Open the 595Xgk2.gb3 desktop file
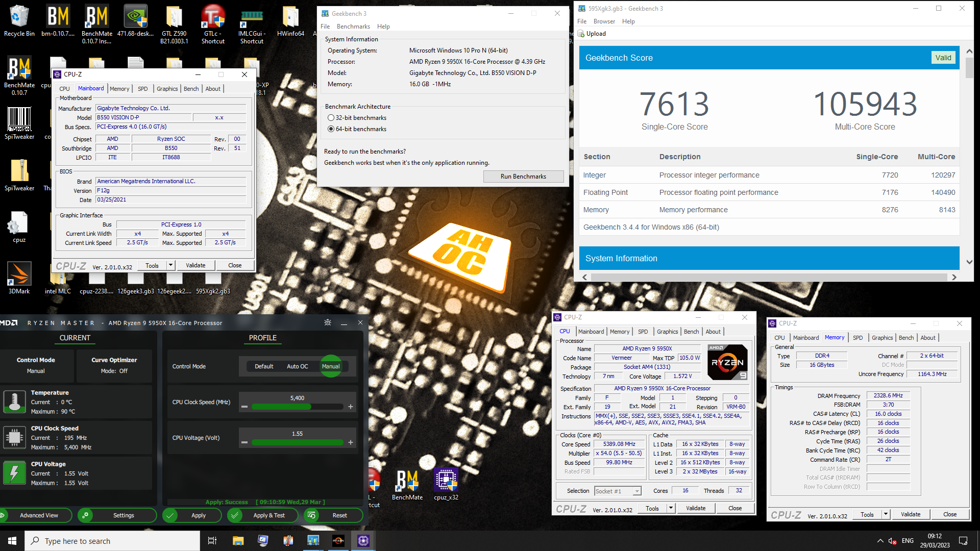This screenshot has height=551, width=980. point(213,285)
